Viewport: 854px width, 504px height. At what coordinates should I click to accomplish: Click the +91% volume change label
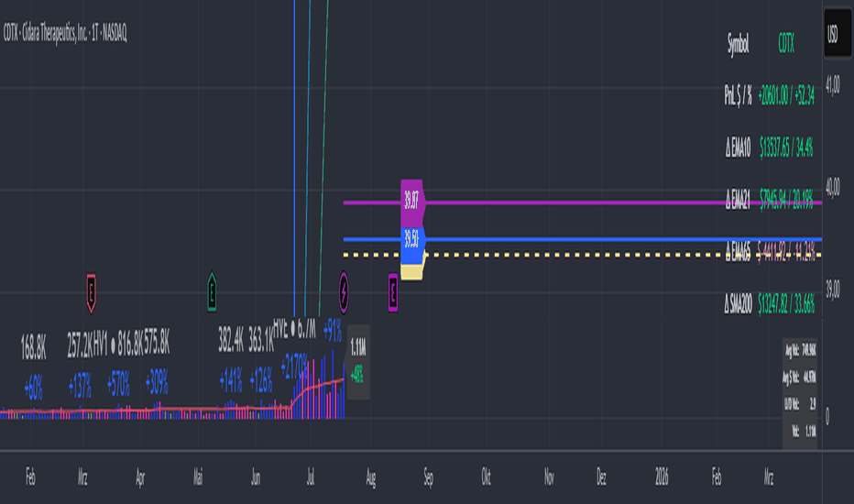tap(333, 330)
